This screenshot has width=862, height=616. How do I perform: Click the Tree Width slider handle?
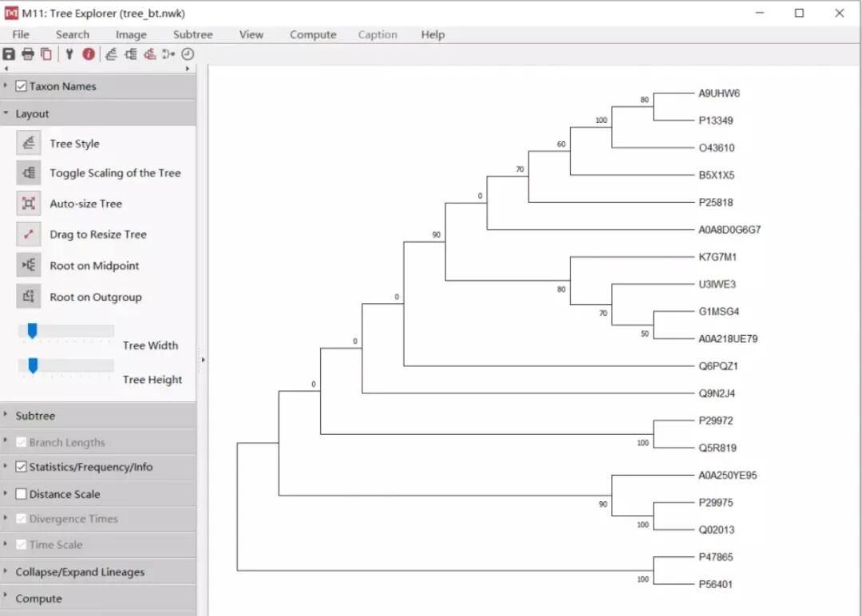point(33,331)
